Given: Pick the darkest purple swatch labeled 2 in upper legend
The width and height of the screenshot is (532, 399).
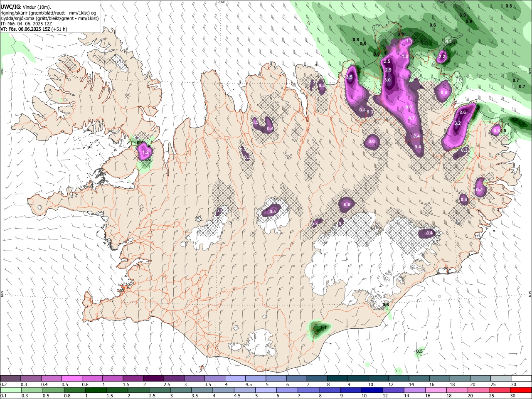Looking at the screenshot, I should (153, 378).
